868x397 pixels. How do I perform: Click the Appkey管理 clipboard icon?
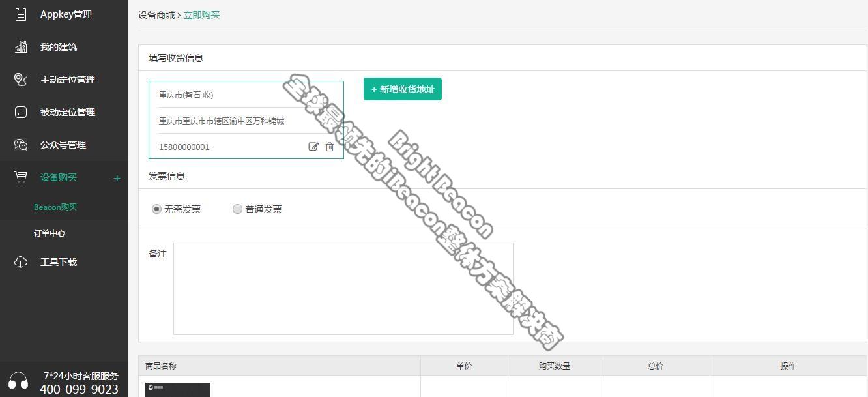point(21,14)
